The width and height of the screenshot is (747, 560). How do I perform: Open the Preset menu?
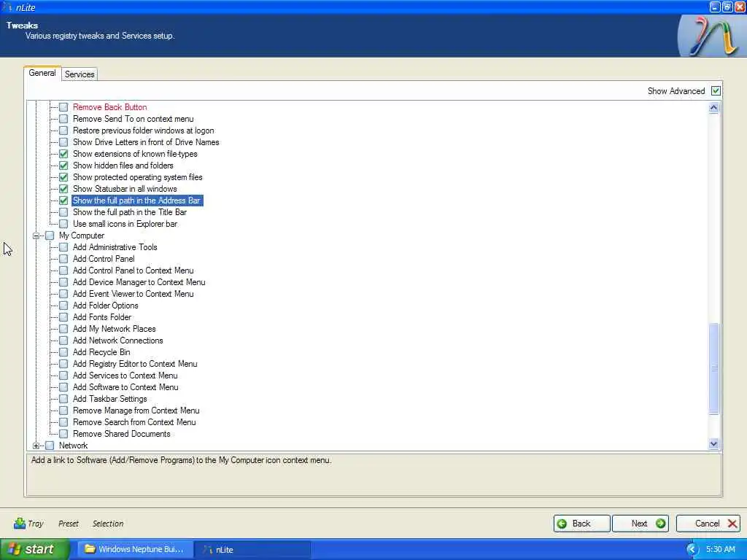coord(68,524)
